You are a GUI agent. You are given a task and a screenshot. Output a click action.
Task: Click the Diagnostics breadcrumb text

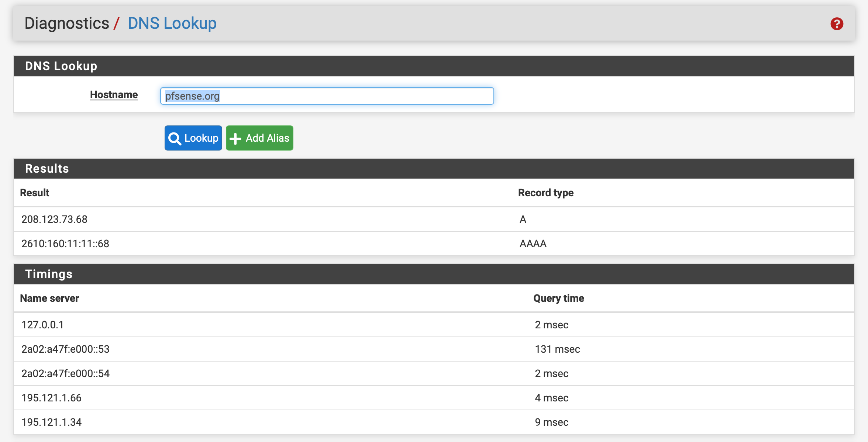point(67,23)
